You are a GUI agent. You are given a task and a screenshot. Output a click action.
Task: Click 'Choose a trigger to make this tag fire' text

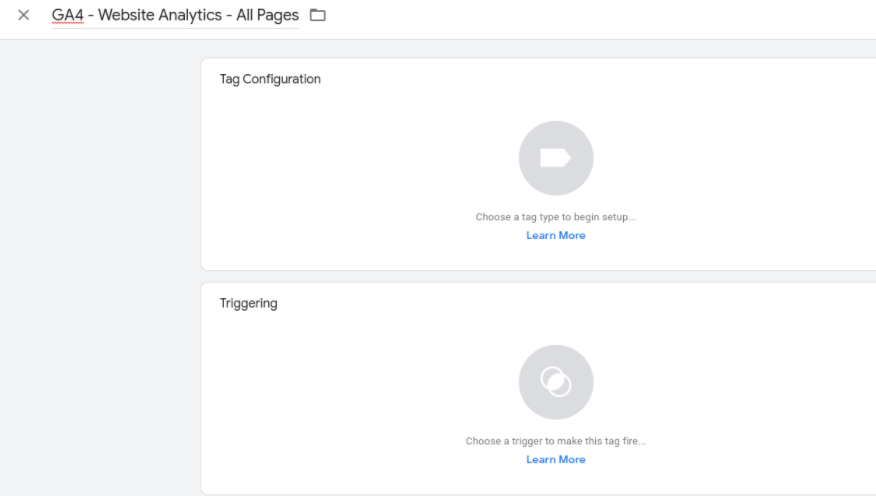556,441
